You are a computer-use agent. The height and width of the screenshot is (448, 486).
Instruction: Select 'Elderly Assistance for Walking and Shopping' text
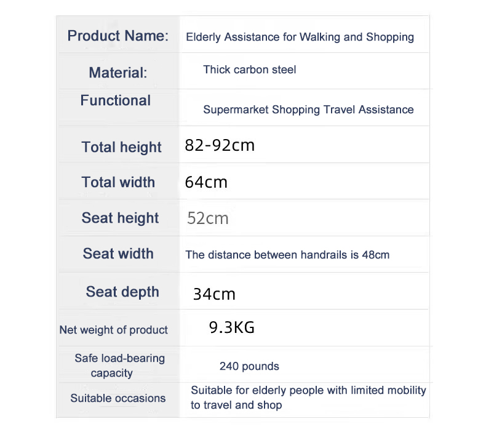tap(300, 37)
